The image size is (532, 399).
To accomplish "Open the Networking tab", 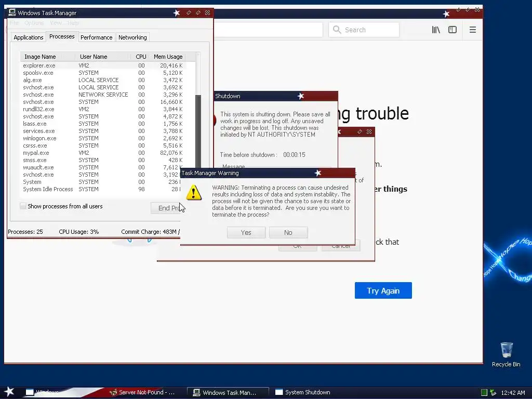I will [132, 37].
